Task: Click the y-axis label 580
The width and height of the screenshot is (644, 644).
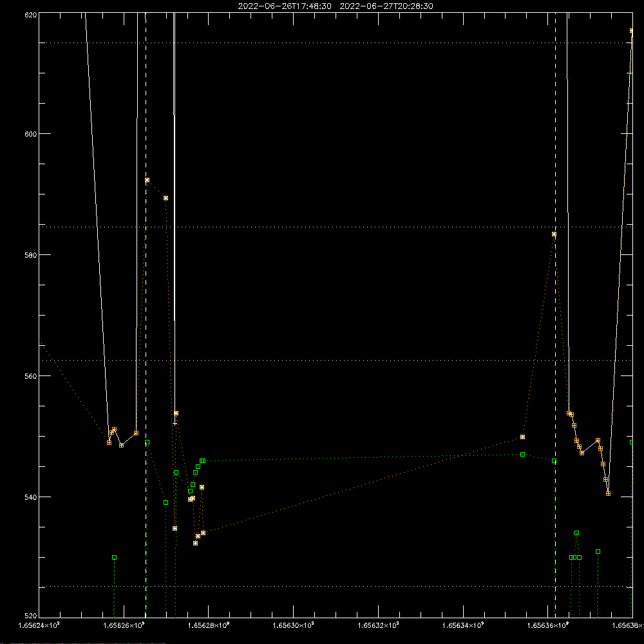Action: tap(31, 255)
